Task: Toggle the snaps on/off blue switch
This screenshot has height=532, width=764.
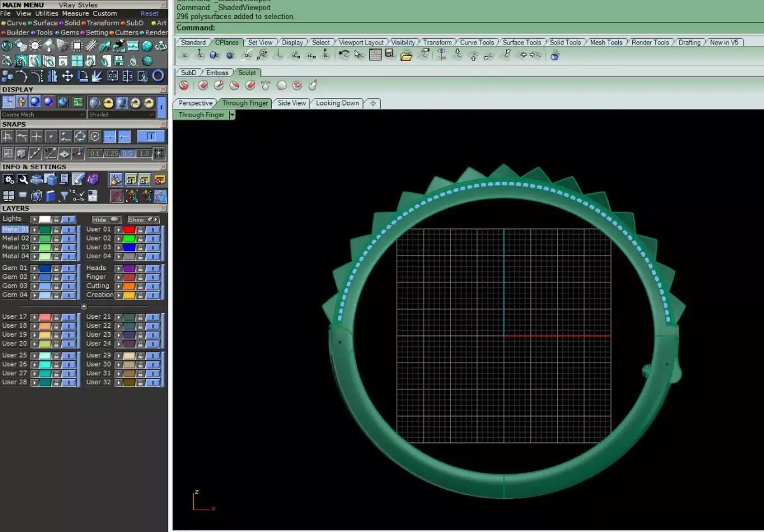Action: tap(151, 136)
